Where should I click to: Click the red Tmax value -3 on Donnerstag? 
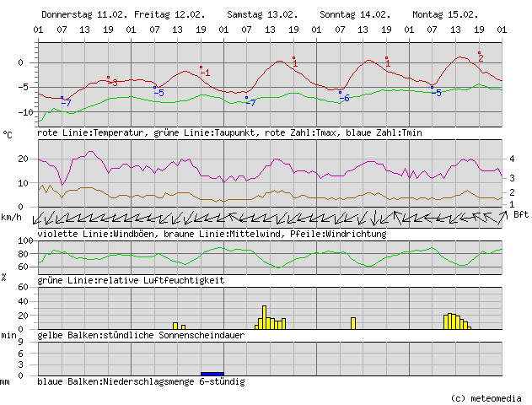coord(112,83)
